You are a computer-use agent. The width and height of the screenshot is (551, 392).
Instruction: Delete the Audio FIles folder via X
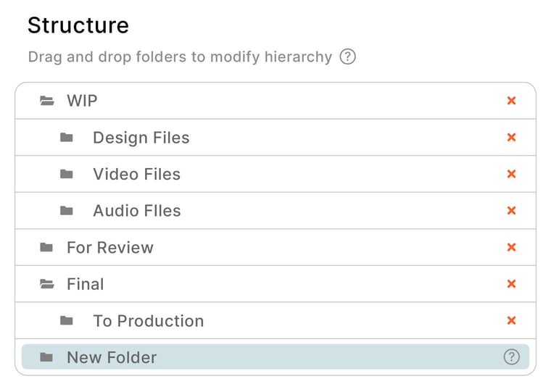click(511, 211)
